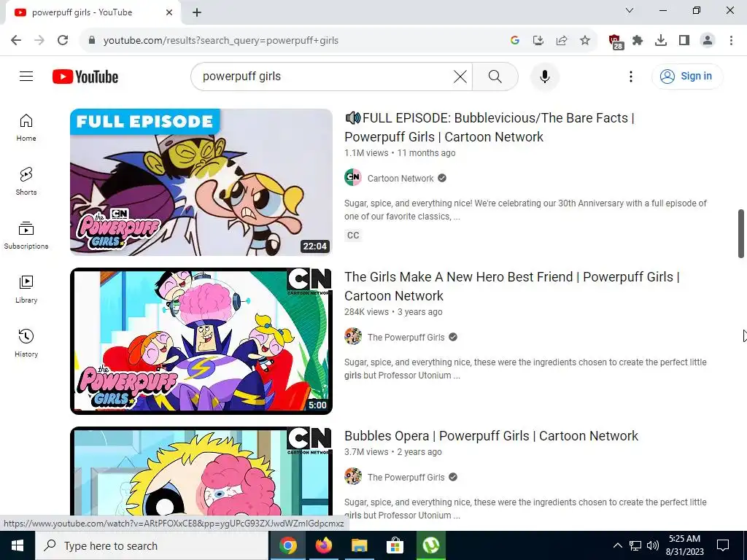Visit The Powerpuff Girls channel under New Hero video

pos(406,337)
